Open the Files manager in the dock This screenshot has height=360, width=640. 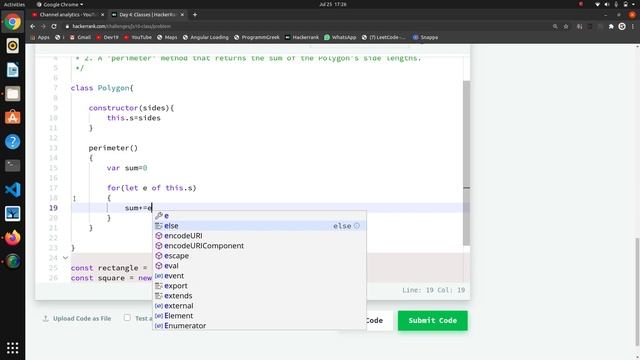(12, 94)
